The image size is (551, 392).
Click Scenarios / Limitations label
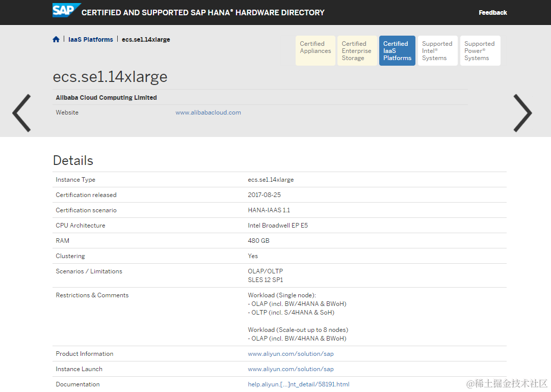pyautogui.click(x=89, y=271)
